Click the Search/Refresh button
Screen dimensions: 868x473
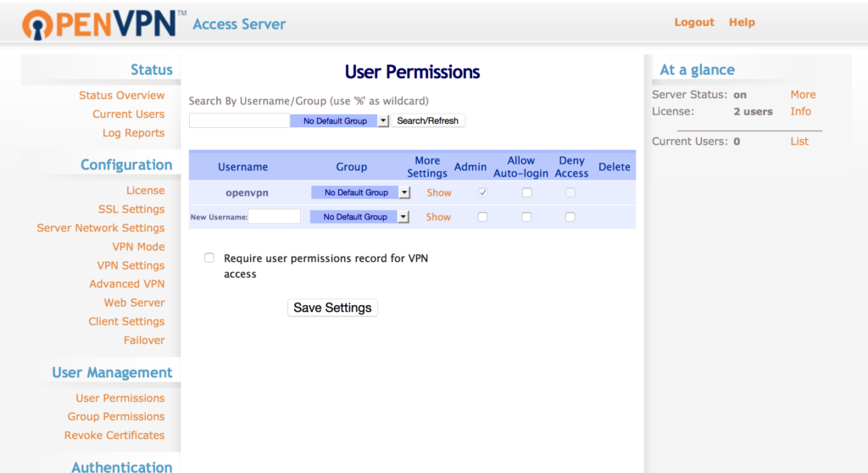pos(428,120)
